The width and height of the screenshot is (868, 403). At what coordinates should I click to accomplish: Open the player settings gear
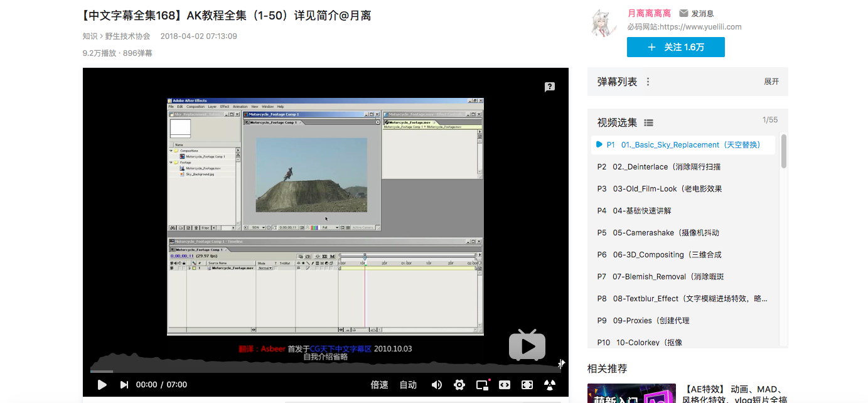[x=459, y=385]
